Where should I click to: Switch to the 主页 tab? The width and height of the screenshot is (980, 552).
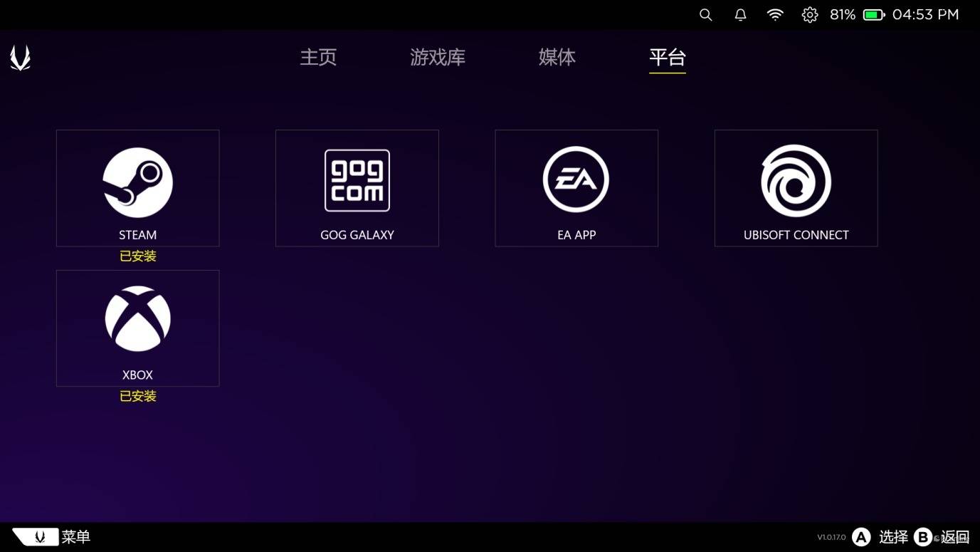click(318, 57)
